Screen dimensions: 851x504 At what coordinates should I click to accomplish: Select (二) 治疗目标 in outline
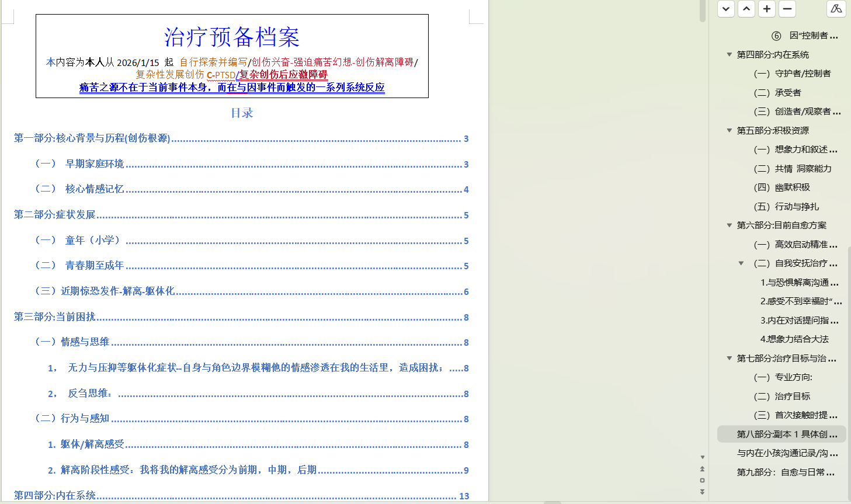tap(782, 396)
